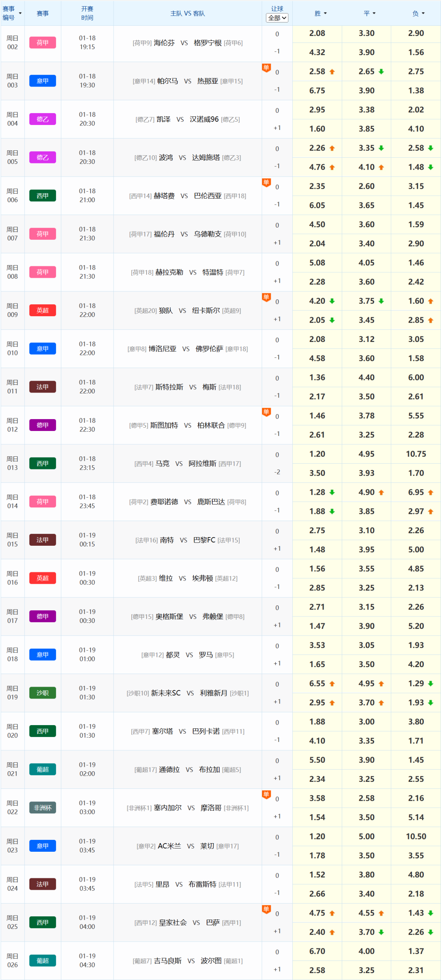Select away odds 1.60 for 狼队 vs 纽卡斯尔
The width and height of the screenshot is (441, 980).
click(x=416, y=301)
